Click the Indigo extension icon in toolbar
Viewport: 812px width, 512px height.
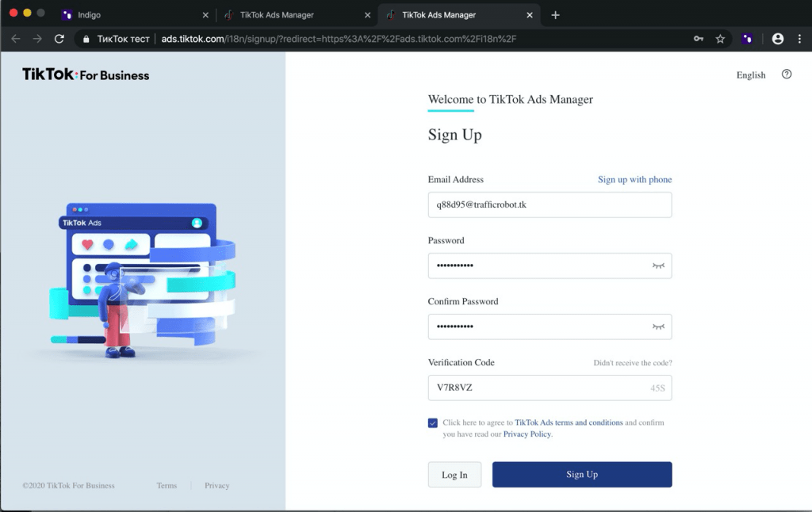tap(747, 38)
